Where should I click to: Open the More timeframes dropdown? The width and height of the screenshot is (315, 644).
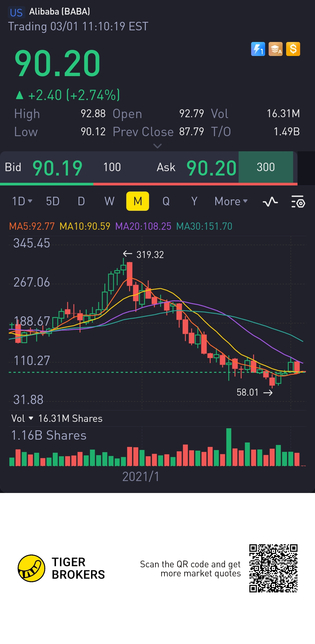pyautogui.click(x=231, y=201)
